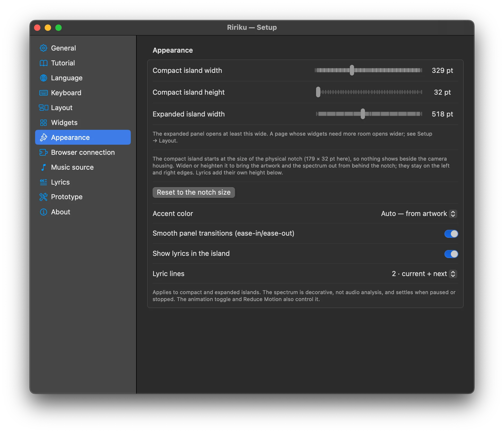Screen dimensions: 504x433
Task: Open Browser connection settings
Action: (x=83, y=152)
